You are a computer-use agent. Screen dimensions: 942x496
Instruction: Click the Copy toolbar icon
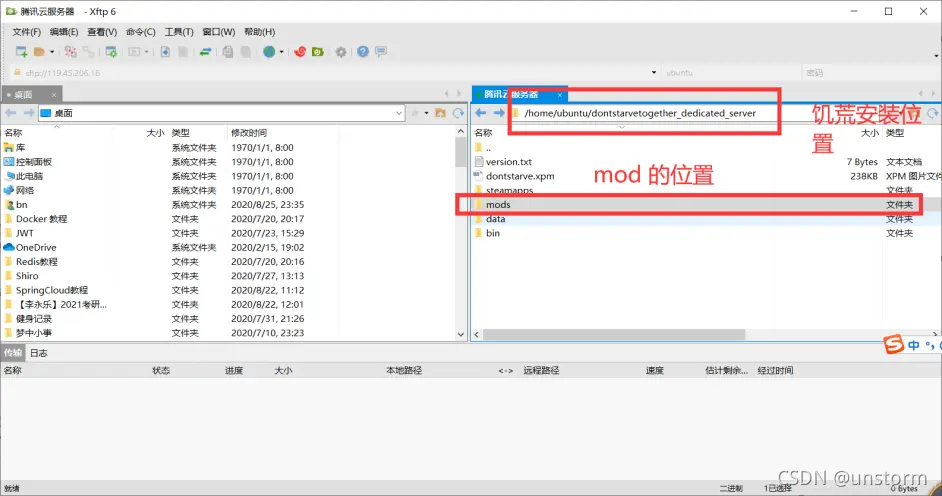(x=228, y=52)
